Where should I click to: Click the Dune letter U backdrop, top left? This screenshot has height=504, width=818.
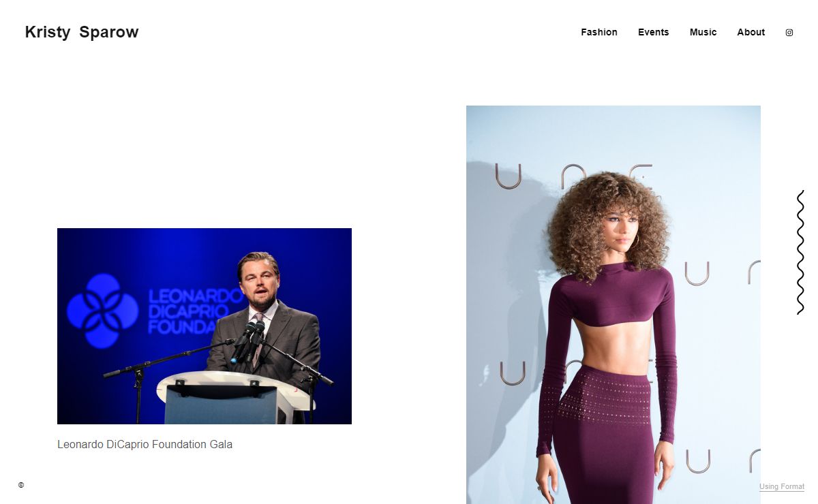509,176
